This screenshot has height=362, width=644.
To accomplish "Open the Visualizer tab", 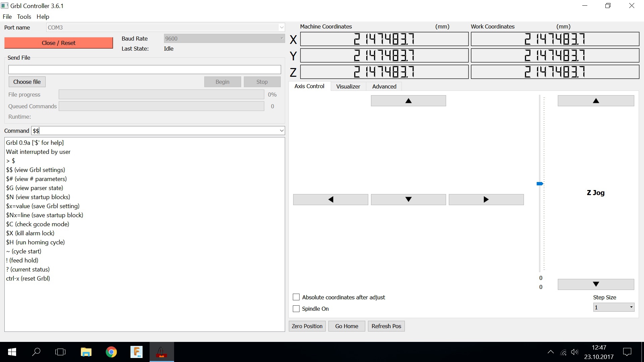I will (x=348, y=86).
